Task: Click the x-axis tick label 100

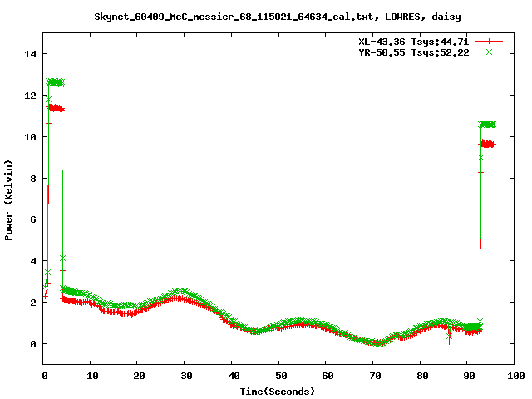Action: tap(515, 376)
